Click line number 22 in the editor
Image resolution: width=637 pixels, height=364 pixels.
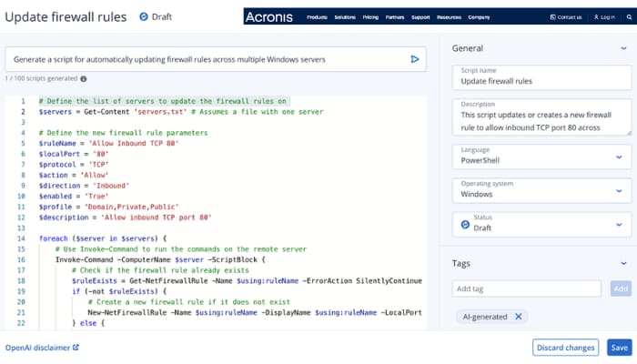coord(21,323)
